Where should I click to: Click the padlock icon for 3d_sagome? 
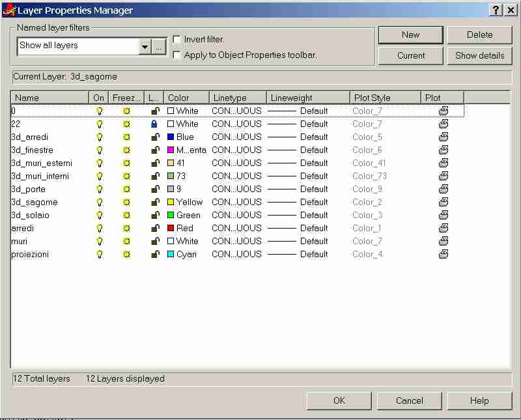pos(155,203)
